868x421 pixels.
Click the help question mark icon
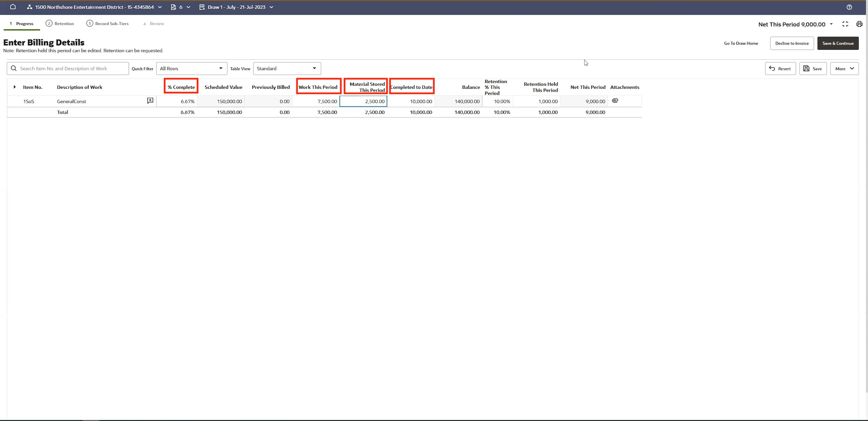click(x=849, y=7)
